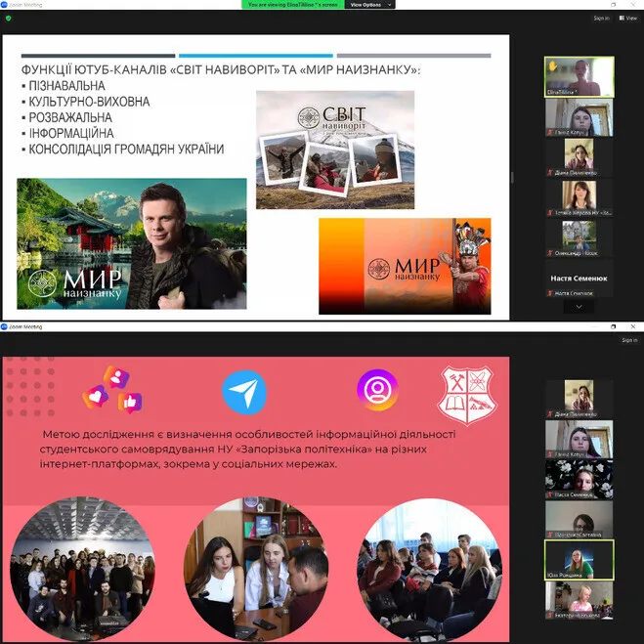Screen dimensions: 644x644
Task: Click the bullet text 'КУЛЬТУРНО-ВИХОВНА'
Action: pos(89,102)
